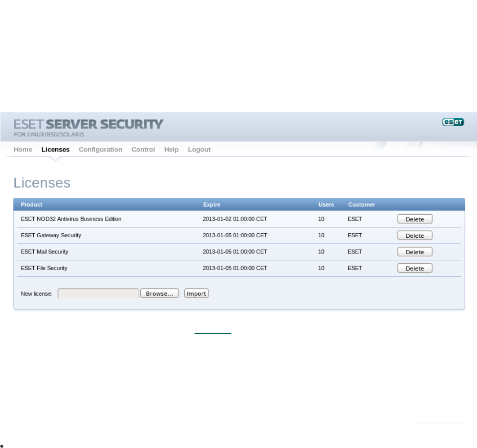Click Logout in the navigation
This screenshot has width=477, height=448.
(199, 149)
